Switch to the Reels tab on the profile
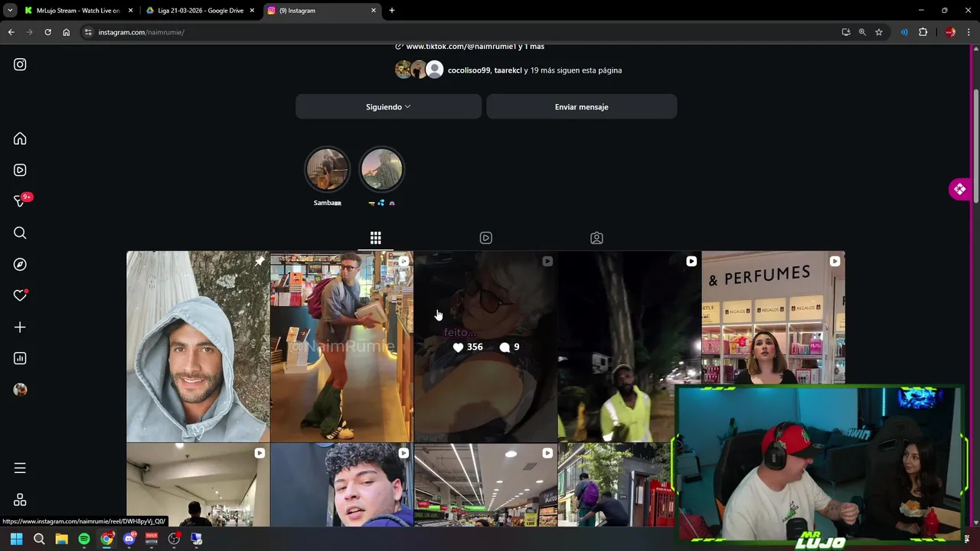This screenshot has width=980, height=551. [485, 238]
